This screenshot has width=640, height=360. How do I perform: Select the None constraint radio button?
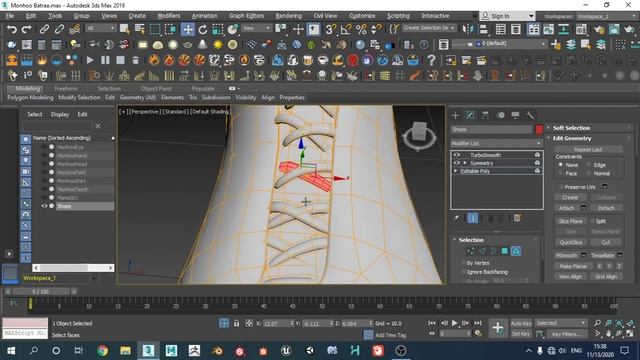(x=561, y=165)
